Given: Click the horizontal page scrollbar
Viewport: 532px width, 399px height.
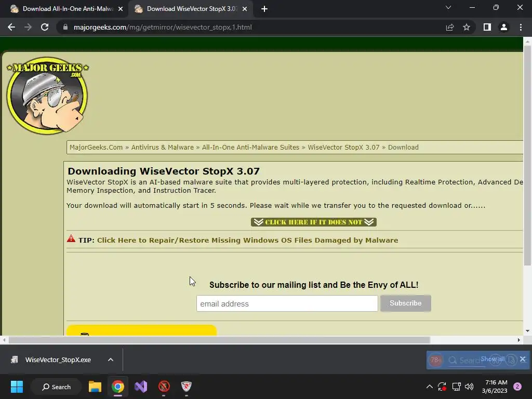Looking at the screenshot, I should coord(219,340).
